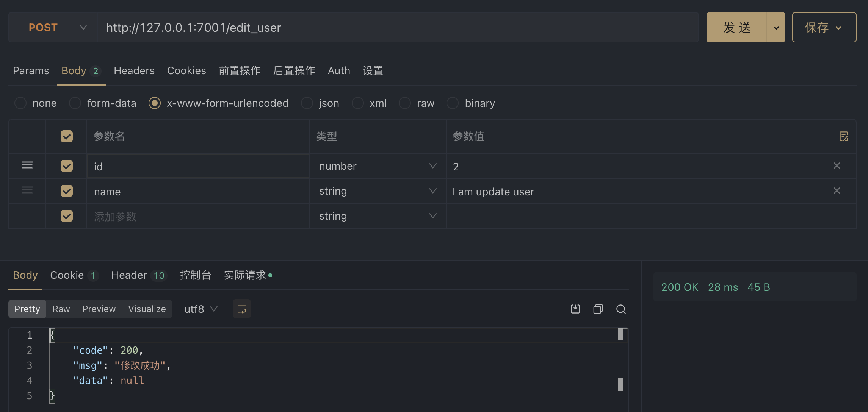Toggle the select-all checkbox in the table header
Image resolution: width=868 pixels, height=412 pixels.
67,136
